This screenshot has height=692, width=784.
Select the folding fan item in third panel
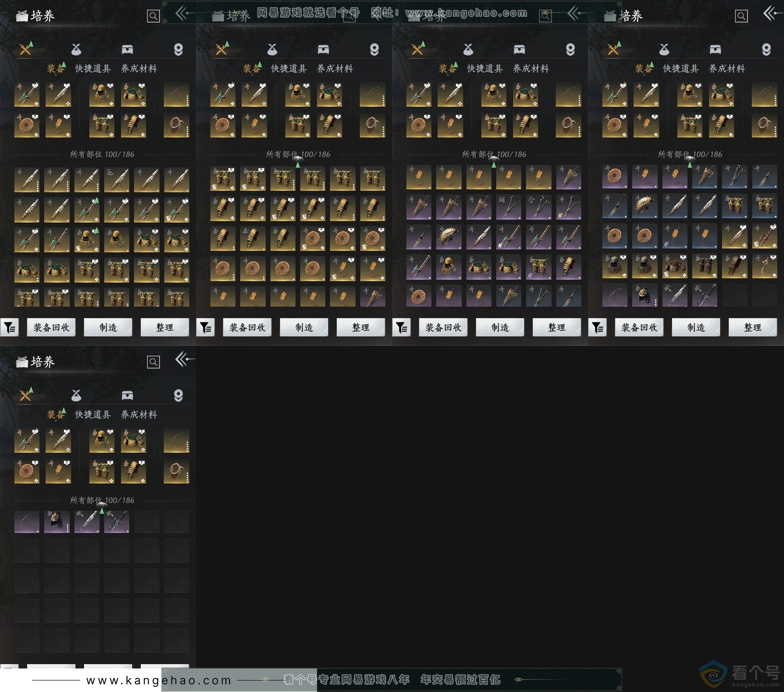tap(449, 236)
